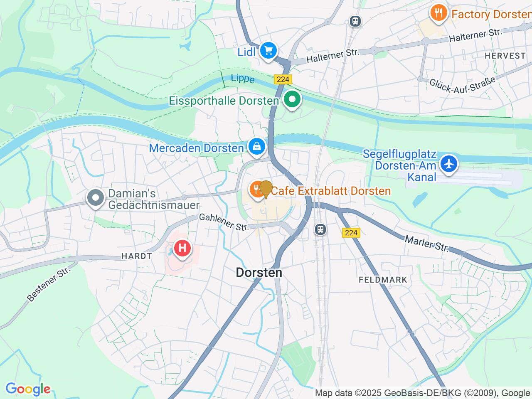The width and height of the screenshot is (532, 399).
Task: Click the hospital H marker
Action: (x=182, y=249)
